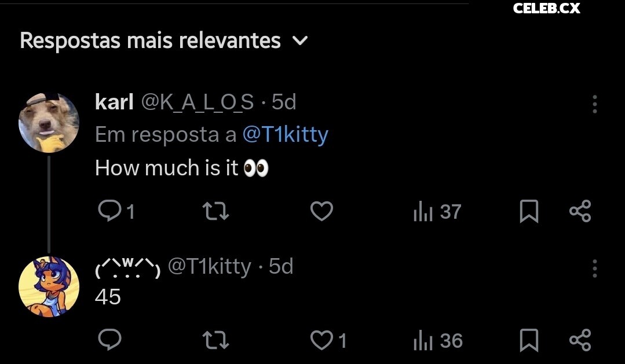Image resolution: width=625 pixels, height=364 pixels.
Task: Click karl's dog profile picture
Action: pos(49,122)
